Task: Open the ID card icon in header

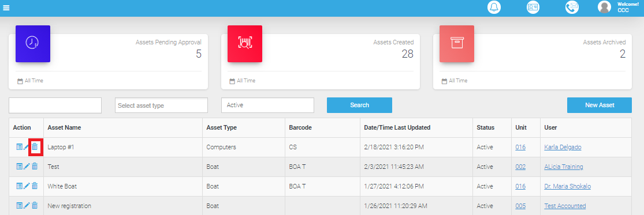Action: coord(533,7)
